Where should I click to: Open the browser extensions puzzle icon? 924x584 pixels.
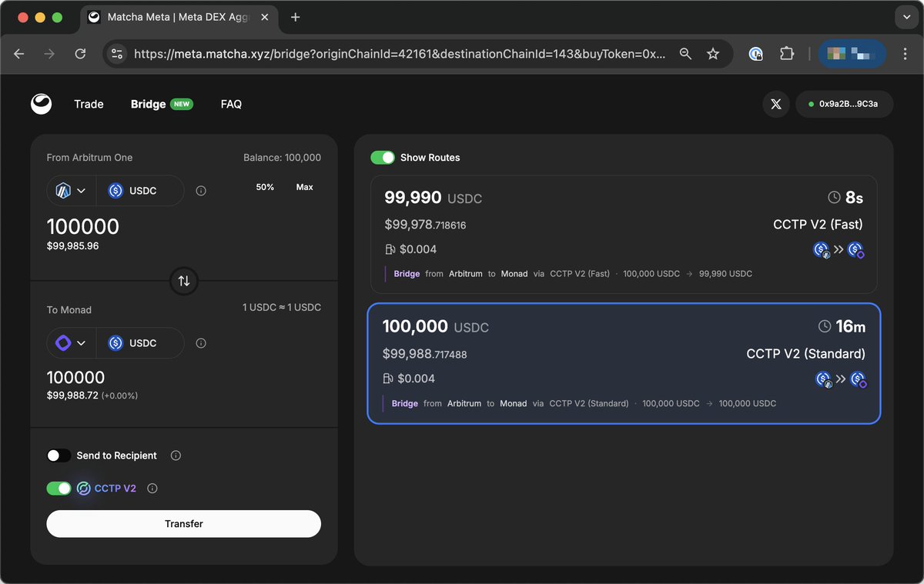[x=786, y=54]
